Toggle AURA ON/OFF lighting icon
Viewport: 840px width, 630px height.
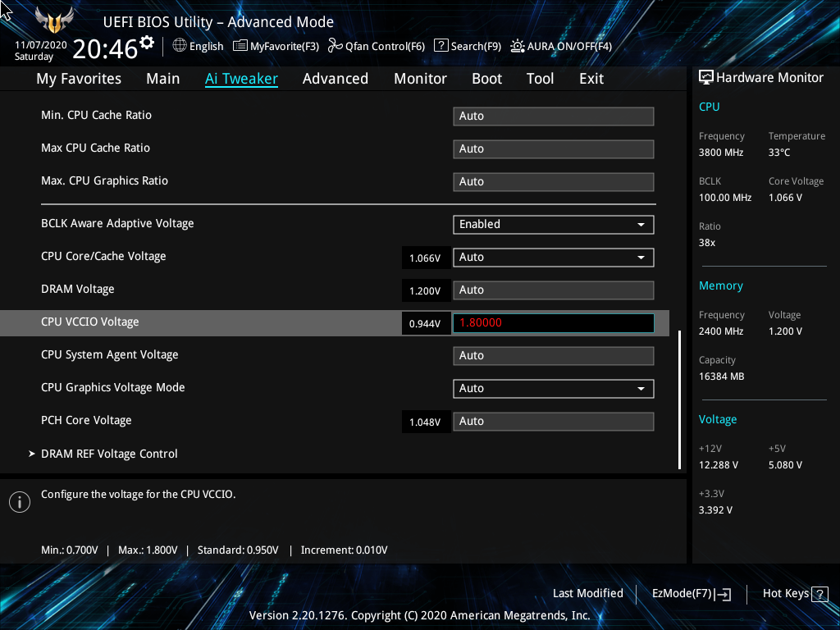pos(518,46)
